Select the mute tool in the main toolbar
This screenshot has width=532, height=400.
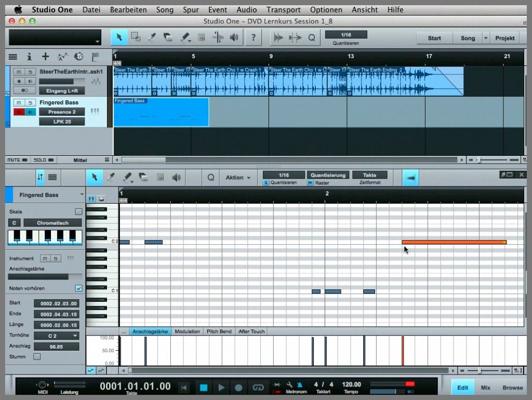tap(201, 37)
